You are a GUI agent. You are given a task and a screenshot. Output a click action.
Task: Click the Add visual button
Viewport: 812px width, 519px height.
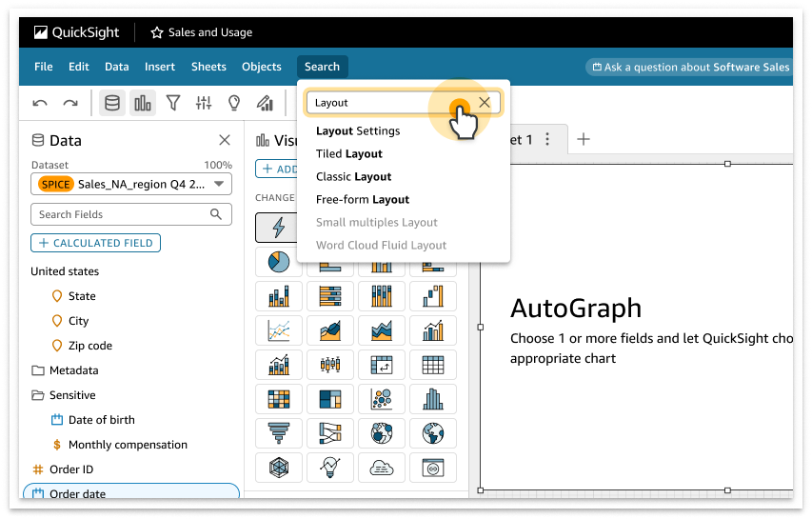(276, 169)
